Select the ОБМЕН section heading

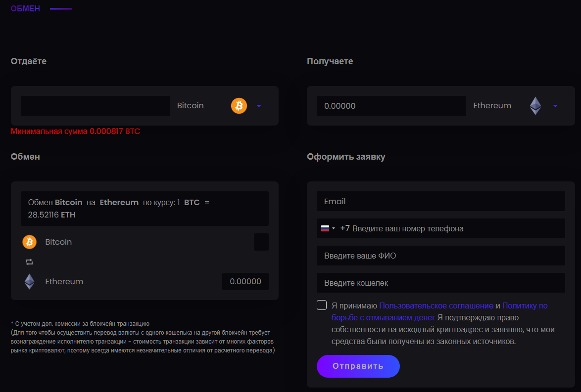click(25, 8)
